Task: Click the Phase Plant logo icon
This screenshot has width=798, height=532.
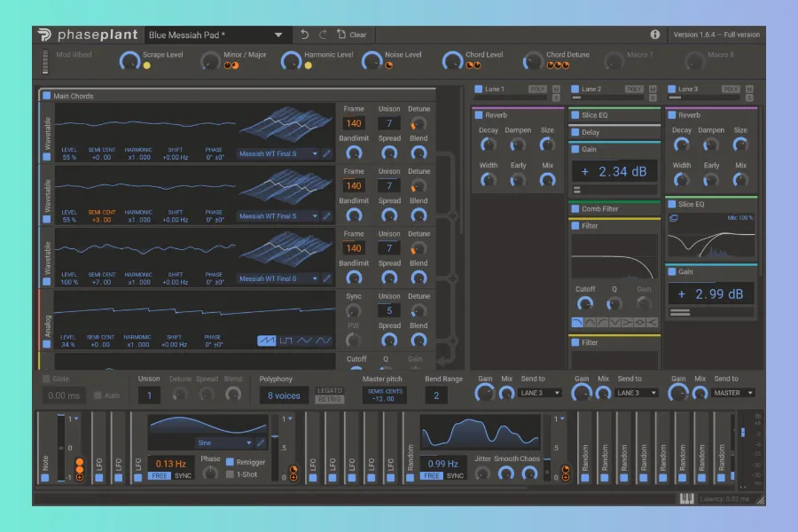Action: click(45, 35)
